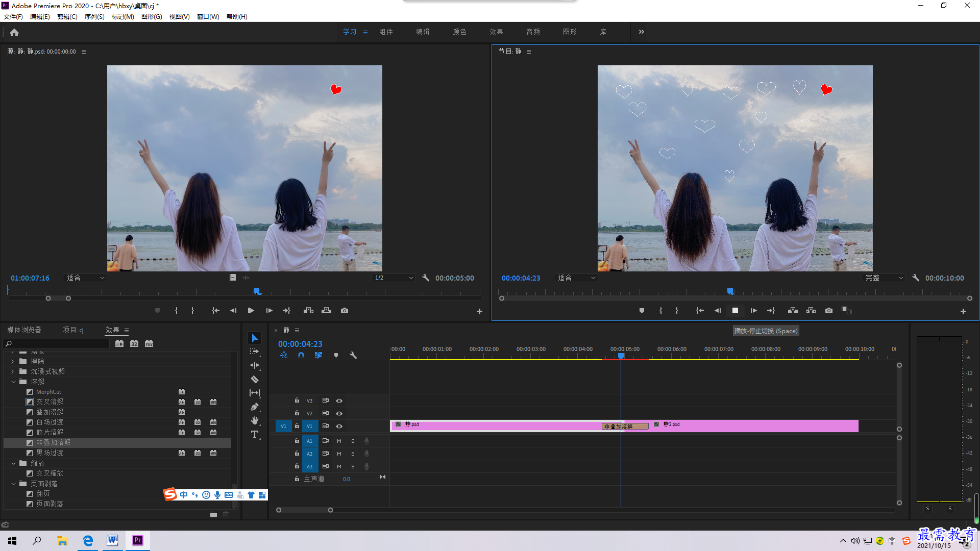Viewport: 980px width, 551px height.
Task: Select the Ripple Edit tool
Action: coord(255,365)
